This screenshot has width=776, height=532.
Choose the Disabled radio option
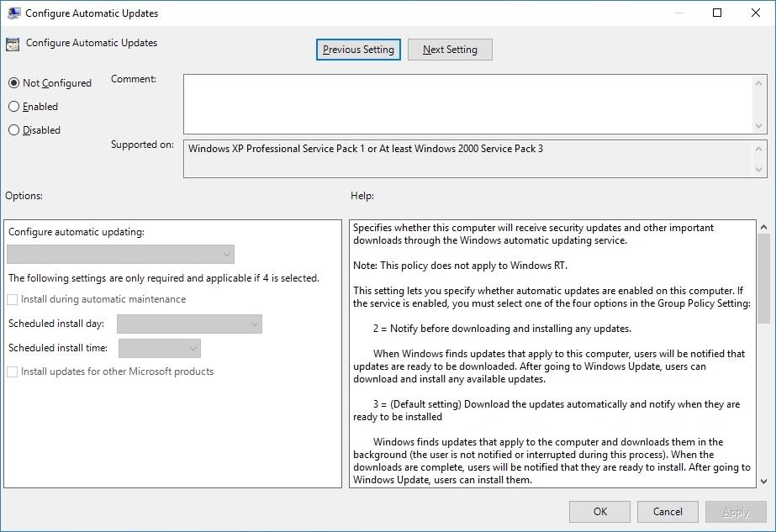tap(13, 130)
